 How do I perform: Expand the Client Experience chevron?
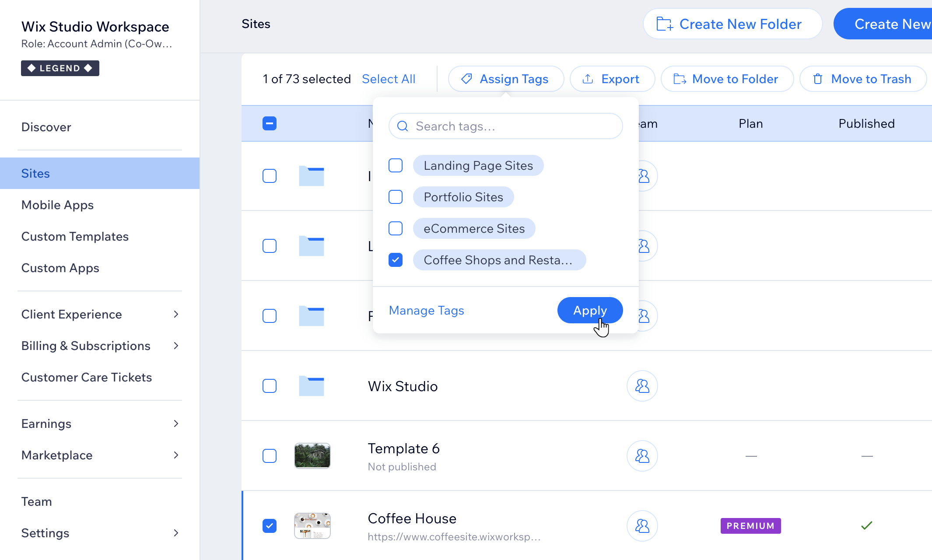176,314
